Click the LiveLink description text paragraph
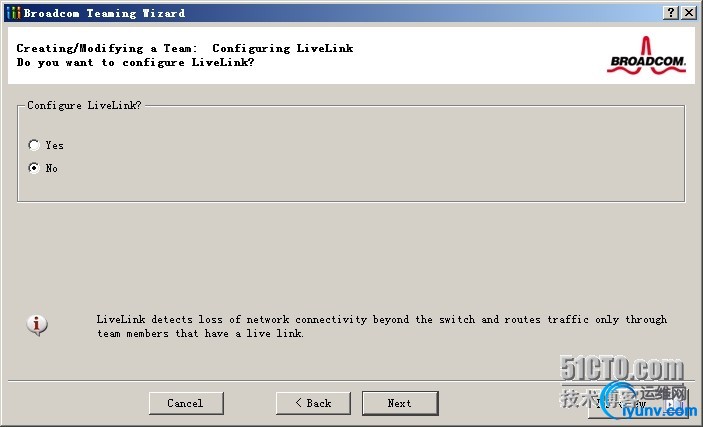This screenshot has height=427, width=703. tap(382, 326)
